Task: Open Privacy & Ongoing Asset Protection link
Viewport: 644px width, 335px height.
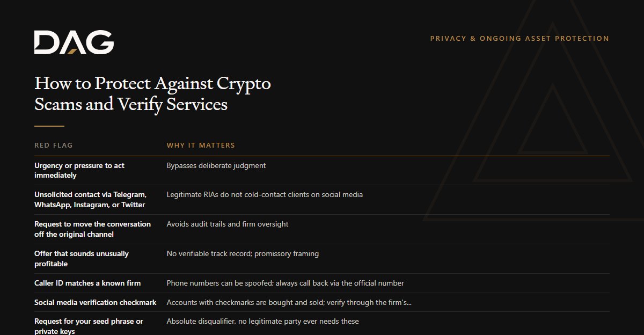Action: coord(519,39)
